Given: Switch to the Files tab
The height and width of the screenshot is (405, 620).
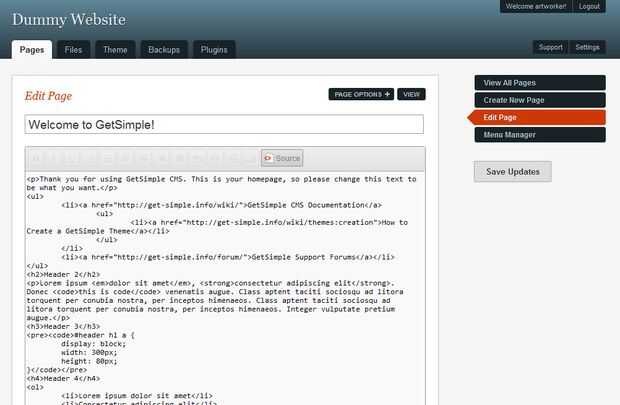Looking at the screenshot, I should (x=73, y=50).
